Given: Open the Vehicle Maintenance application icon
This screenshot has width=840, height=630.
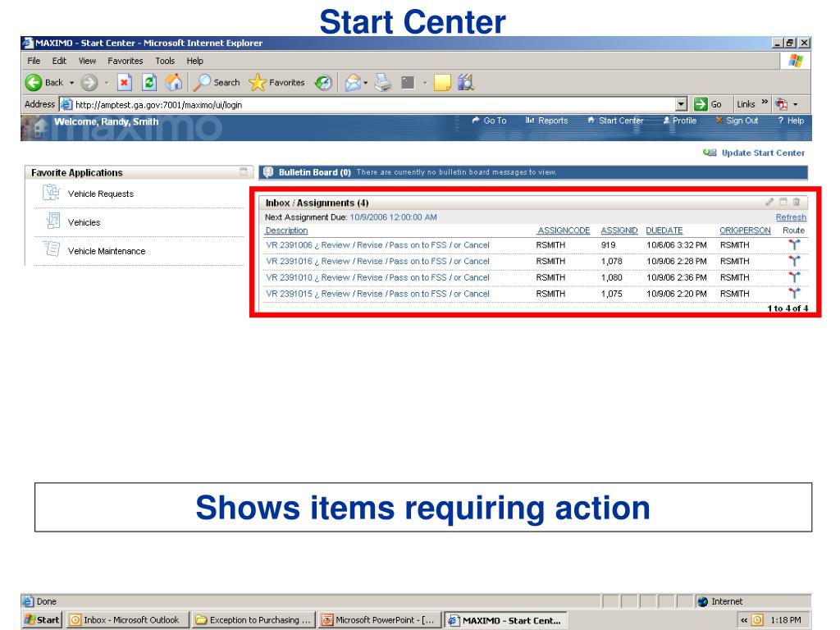Looking at the screenshot, I should point(52,249).
